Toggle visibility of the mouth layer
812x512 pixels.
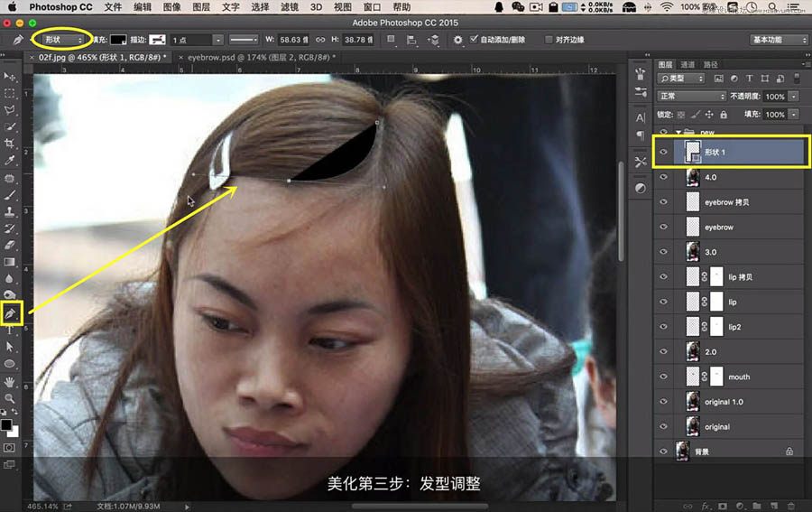[663, 377]
